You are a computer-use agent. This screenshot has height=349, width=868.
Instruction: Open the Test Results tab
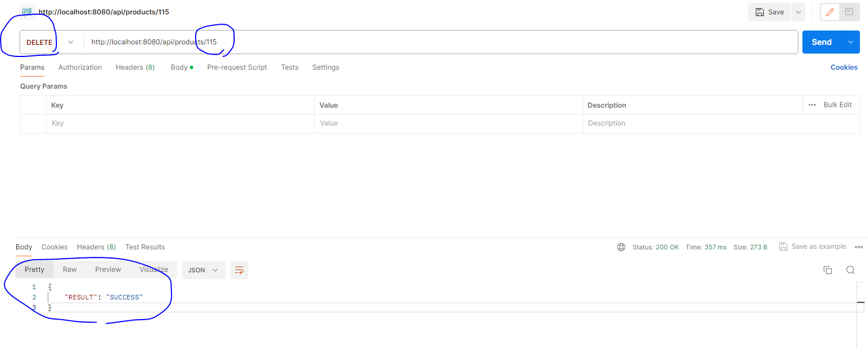tap(145, 247)
